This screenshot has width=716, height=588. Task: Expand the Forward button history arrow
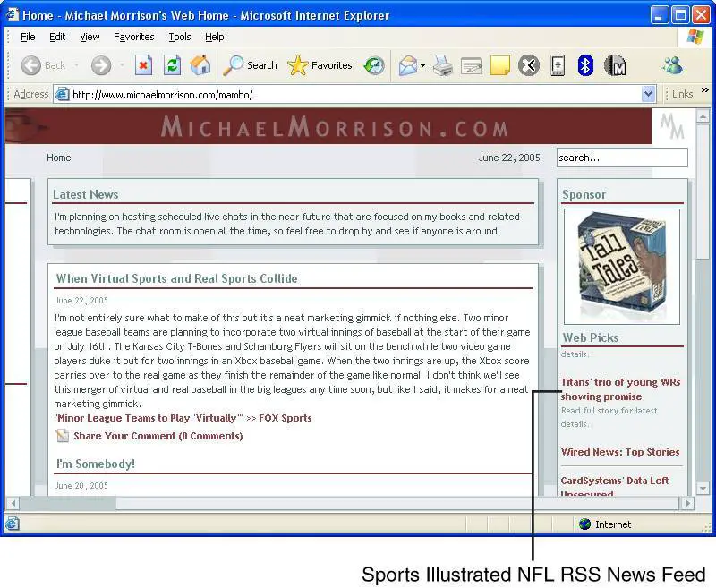point(122,65)
